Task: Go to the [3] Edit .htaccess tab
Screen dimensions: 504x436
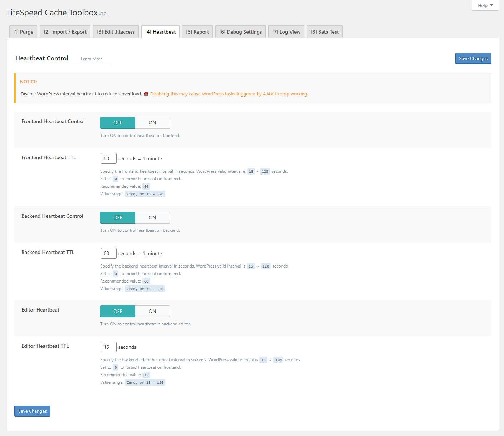Action: [116, 32]
